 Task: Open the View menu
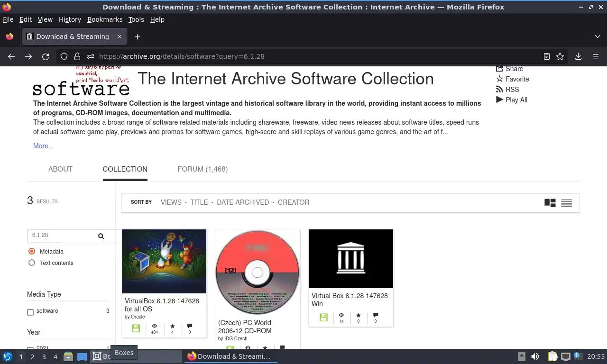coord(45,19)
